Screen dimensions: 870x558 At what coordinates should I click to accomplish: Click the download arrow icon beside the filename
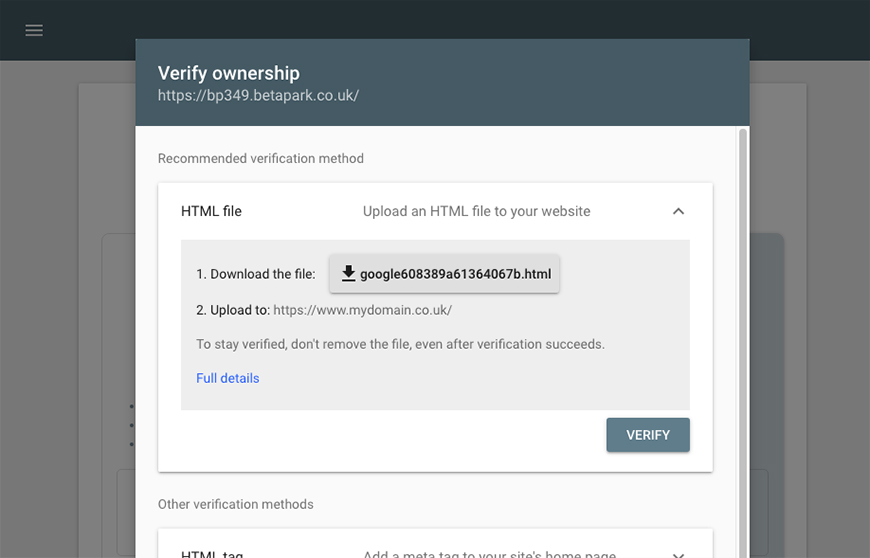pyautogui.click(x=348, y=273)
